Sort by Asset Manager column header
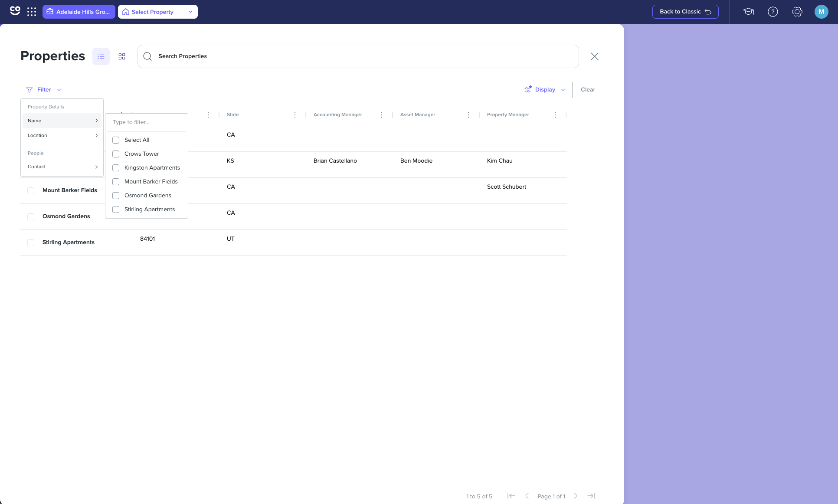The width and height of the screenshot is (838, 504). tap(418, 115)
